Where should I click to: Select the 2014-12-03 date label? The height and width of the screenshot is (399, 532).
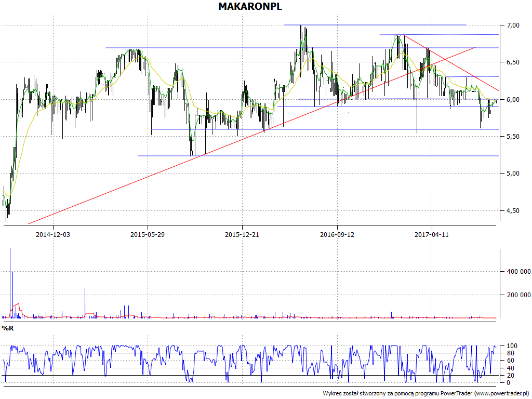[53, 234]
